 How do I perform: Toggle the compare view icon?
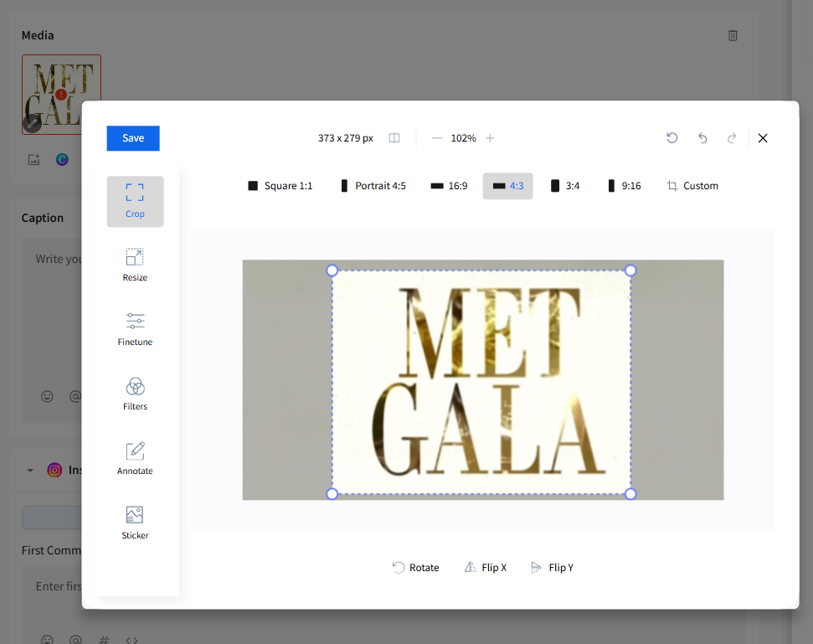click(x=394, y=138)
